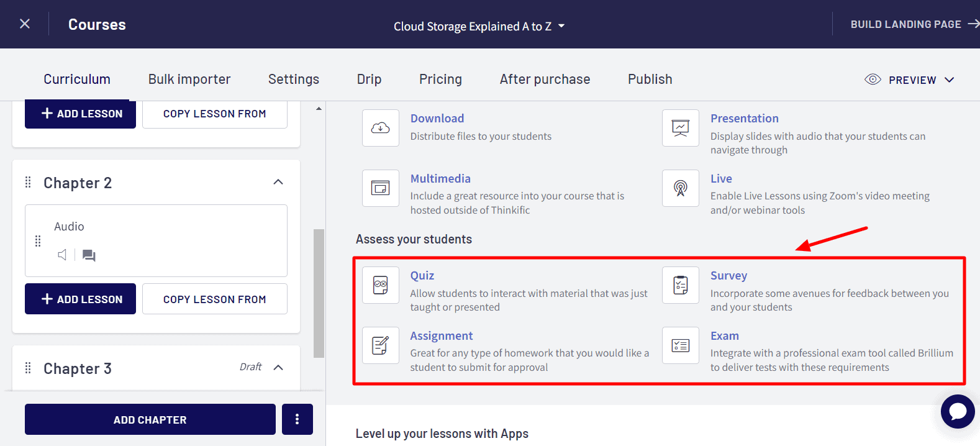This screenshot has width=980, height=446.
Task: Select the Exam lesson icon
Action: (680, 345)
